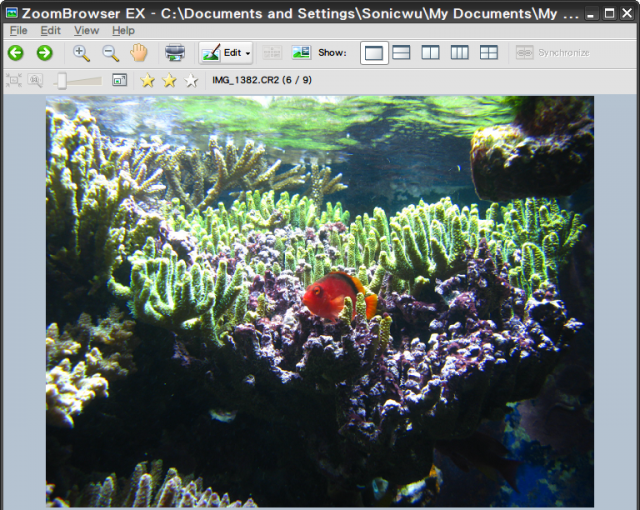Select the zoom in magnifier tool

pyautogui.click(x=81, y=53)
